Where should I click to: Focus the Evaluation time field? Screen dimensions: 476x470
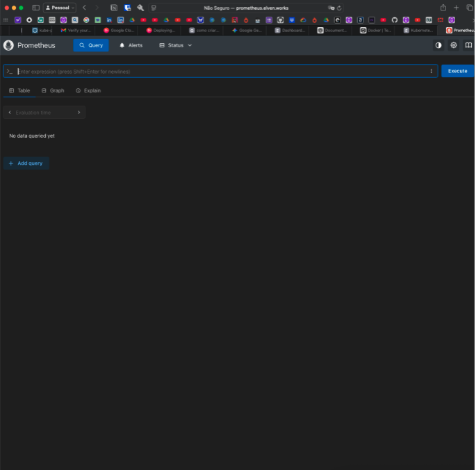[43, 112]
